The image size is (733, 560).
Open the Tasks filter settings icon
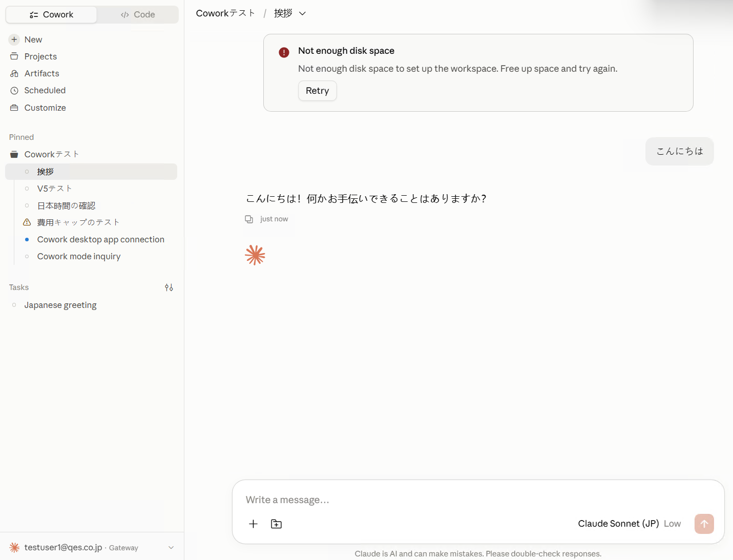tap(169, 287)
